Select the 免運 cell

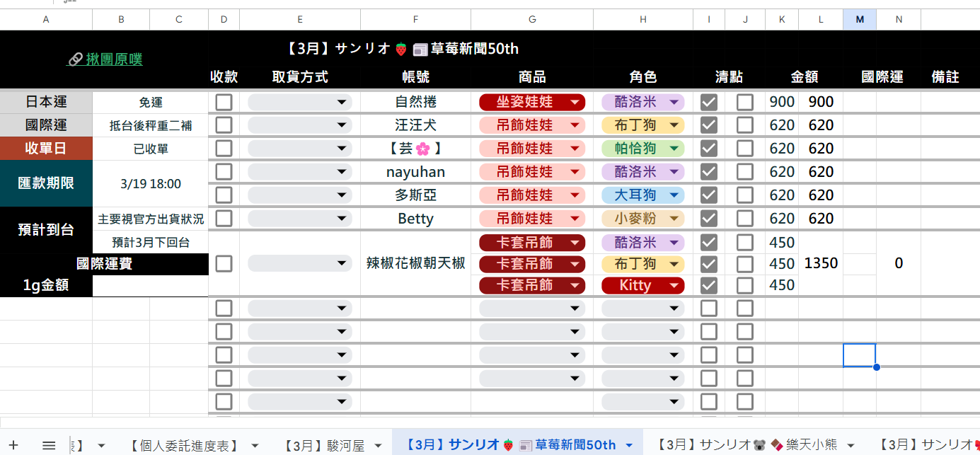coord(151,103)
